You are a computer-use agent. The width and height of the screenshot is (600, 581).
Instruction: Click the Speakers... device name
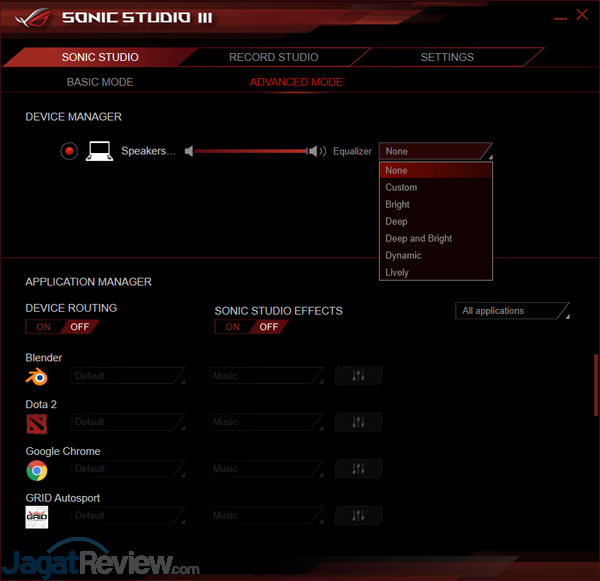[148, 151]
